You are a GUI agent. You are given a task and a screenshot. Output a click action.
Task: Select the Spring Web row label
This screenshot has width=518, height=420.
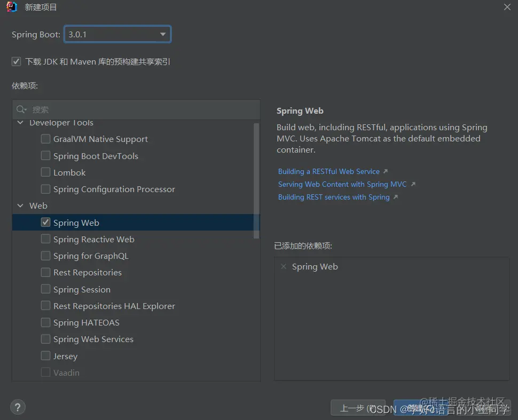(x=76, y=223)
